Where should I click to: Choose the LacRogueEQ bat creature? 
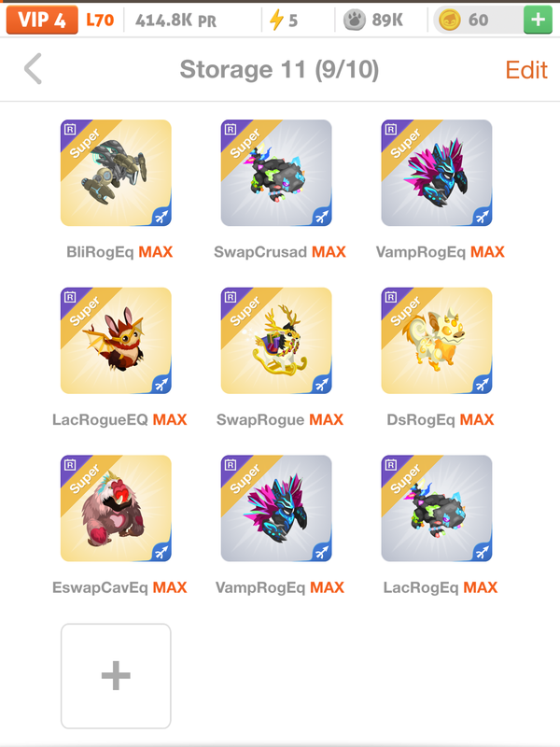(116, 340)
